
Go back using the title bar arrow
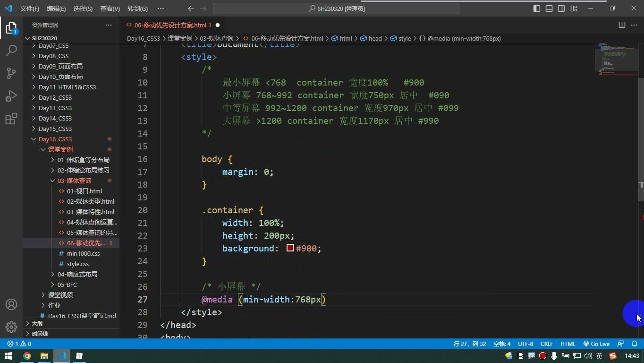pos(191,9)
